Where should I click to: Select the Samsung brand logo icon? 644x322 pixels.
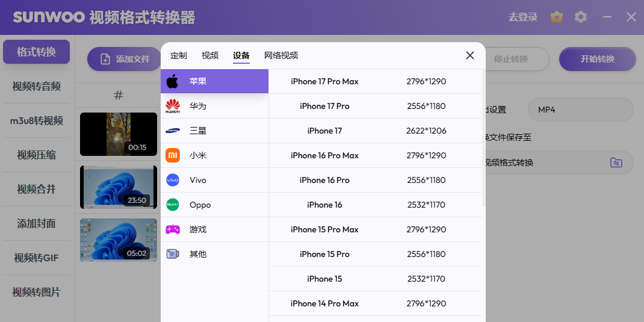(173, 131)
